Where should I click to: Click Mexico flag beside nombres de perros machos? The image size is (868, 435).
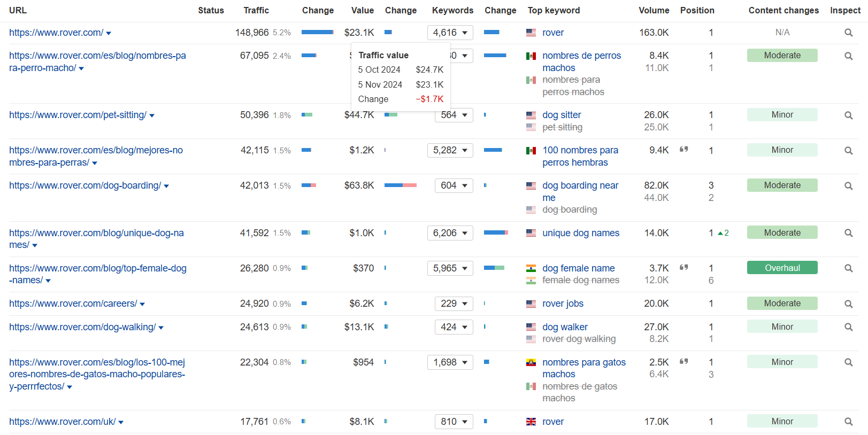531,56
